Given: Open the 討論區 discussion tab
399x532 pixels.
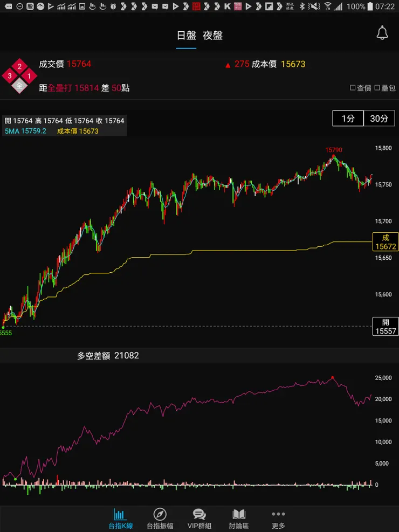Looking at the screenshot, I should 239,519.
